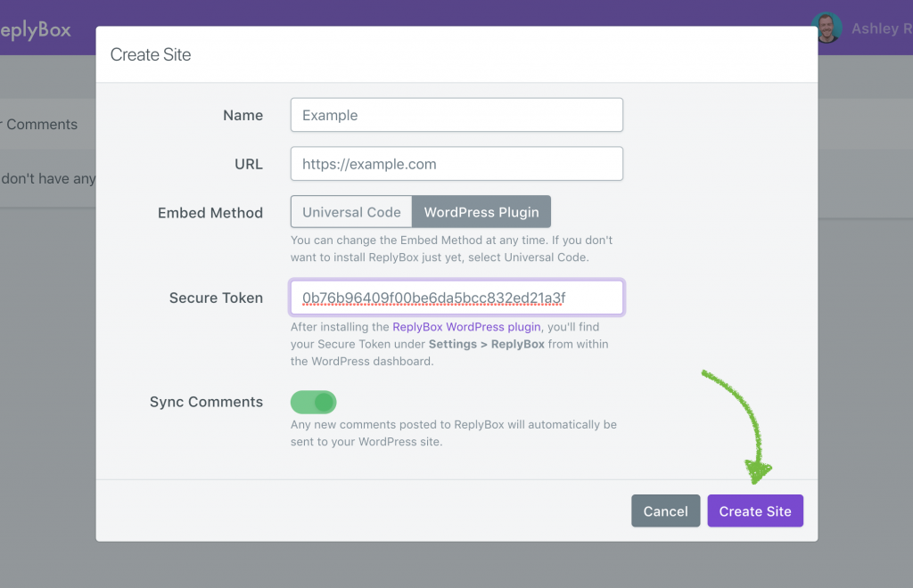Switch to the Comments tab behind the dialog
Image resolution: width=913 pixels, height=588 pixels.
(41, 125)
